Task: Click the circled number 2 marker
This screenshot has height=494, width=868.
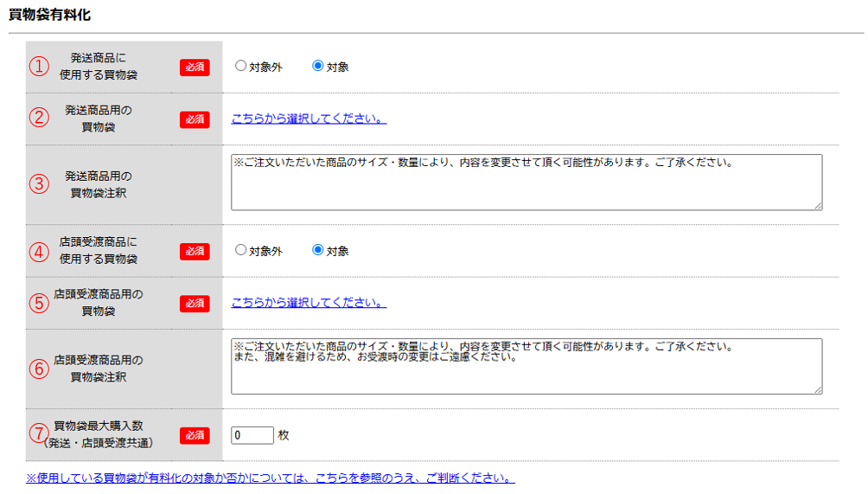Action: [x=40, y=119]
